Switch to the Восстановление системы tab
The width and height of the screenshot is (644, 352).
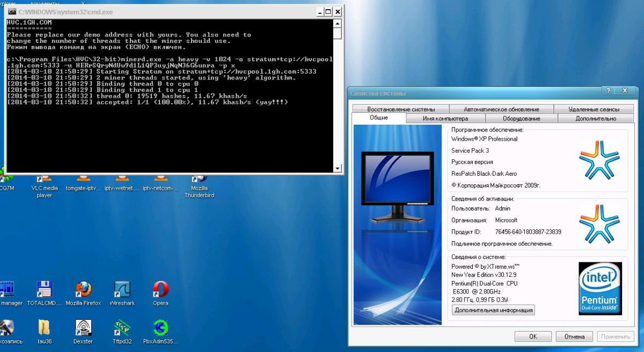400,109
